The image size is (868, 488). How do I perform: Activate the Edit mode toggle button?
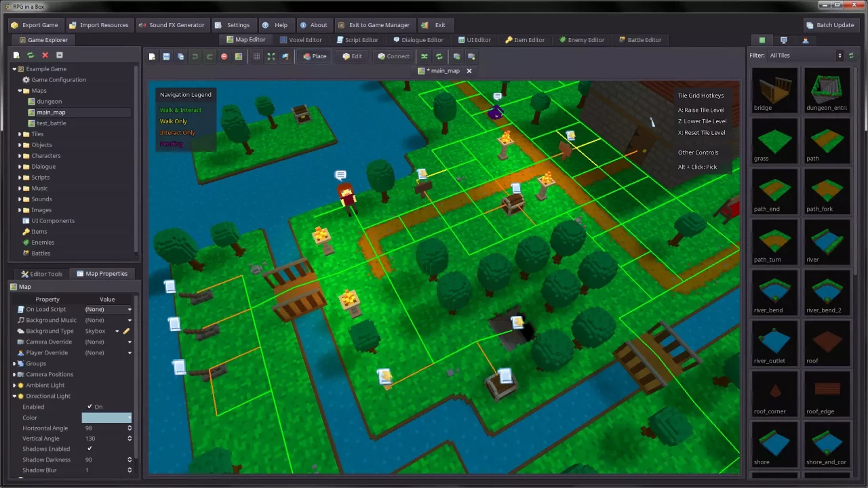coord(352,56)
